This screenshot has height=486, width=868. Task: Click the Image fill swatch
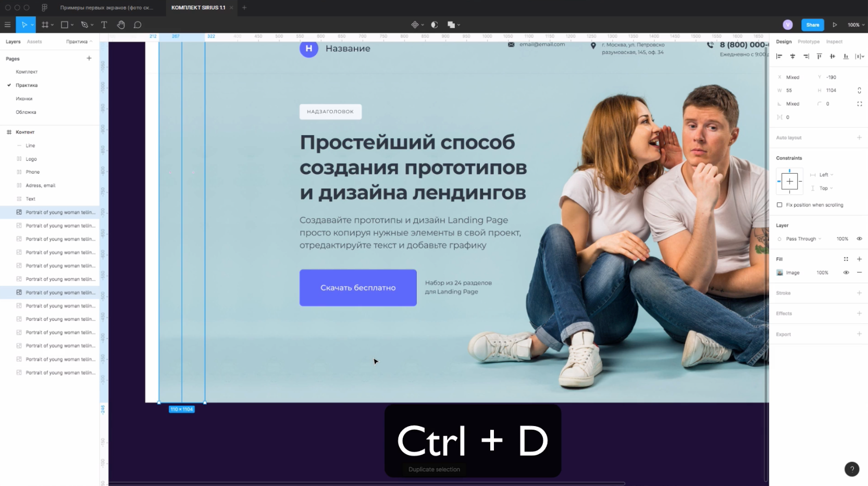click(x=779, y=273)
